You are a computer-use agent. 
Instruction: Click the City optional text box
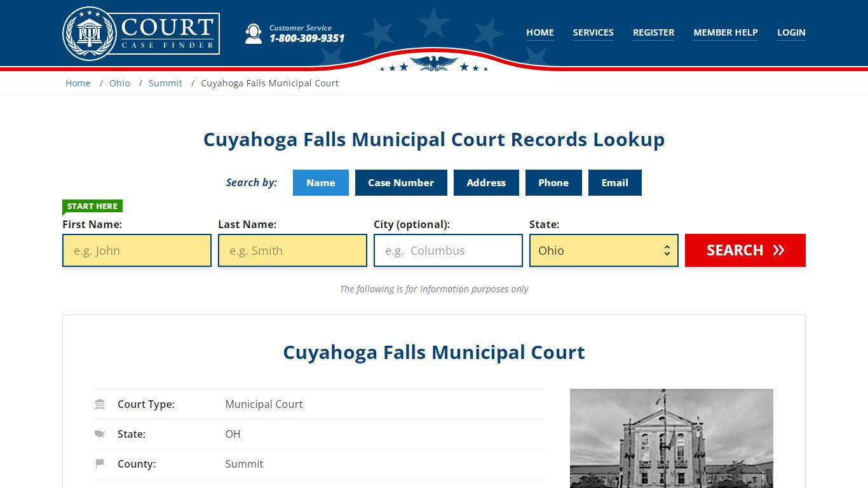pos(448,250)
